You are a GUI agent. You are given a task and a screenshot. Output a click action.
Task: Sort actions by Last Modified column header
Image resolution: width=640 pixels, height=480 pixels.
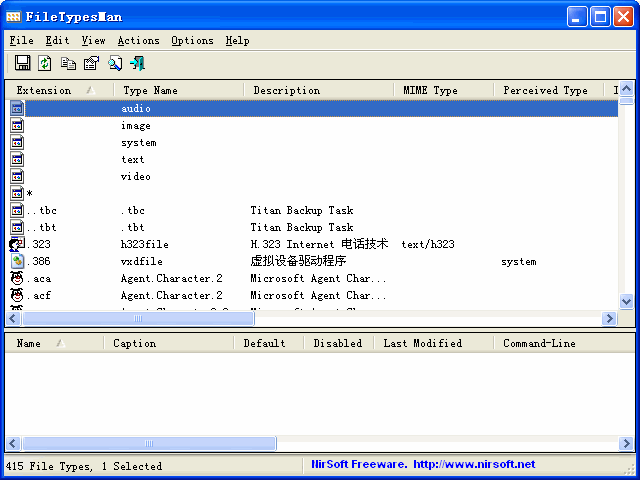433,343
